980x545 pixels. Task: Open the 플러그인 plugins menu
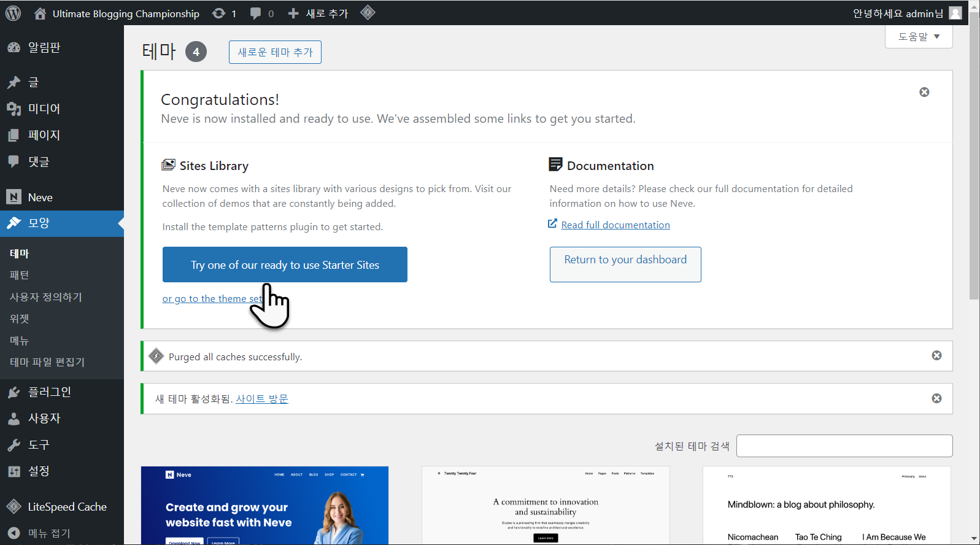[62, 392]
